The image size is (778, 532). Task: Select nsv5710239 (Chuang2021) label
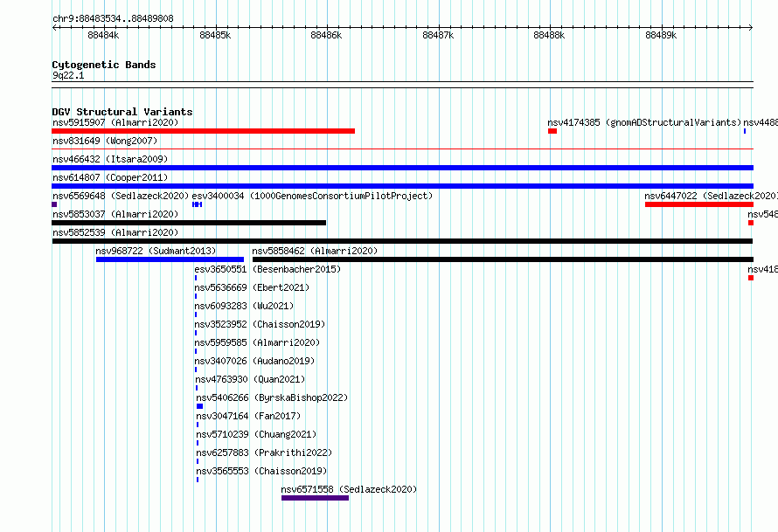pos(256,434)
